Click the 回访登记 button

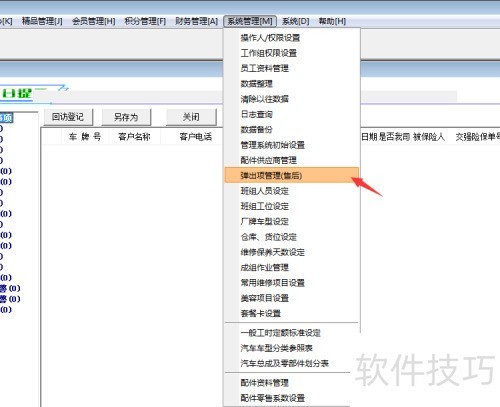(68, 117)
